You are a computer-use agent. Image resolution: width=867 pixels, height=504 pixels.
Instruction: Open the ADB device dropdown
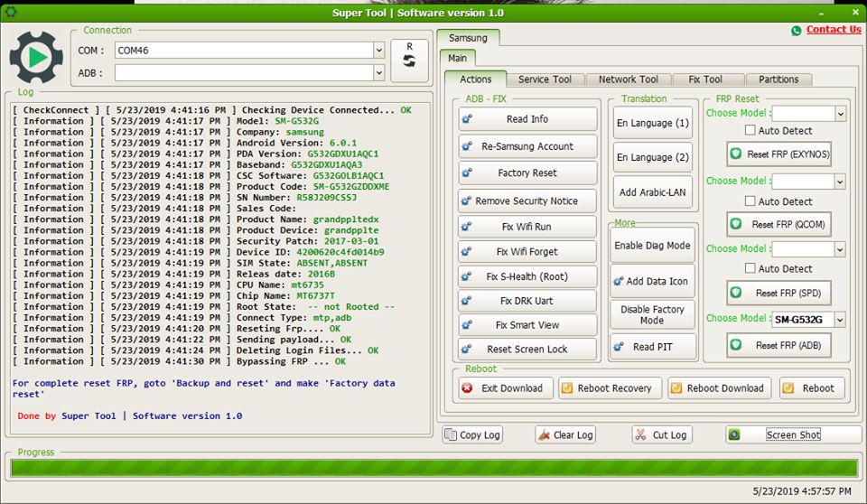378,72
